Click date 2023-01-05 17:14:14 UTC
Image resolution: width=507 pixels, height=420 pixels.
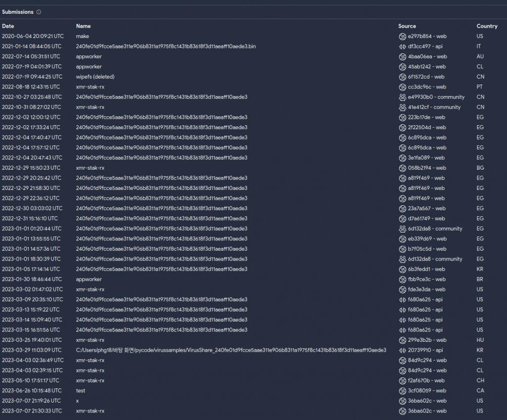[31, 269]
